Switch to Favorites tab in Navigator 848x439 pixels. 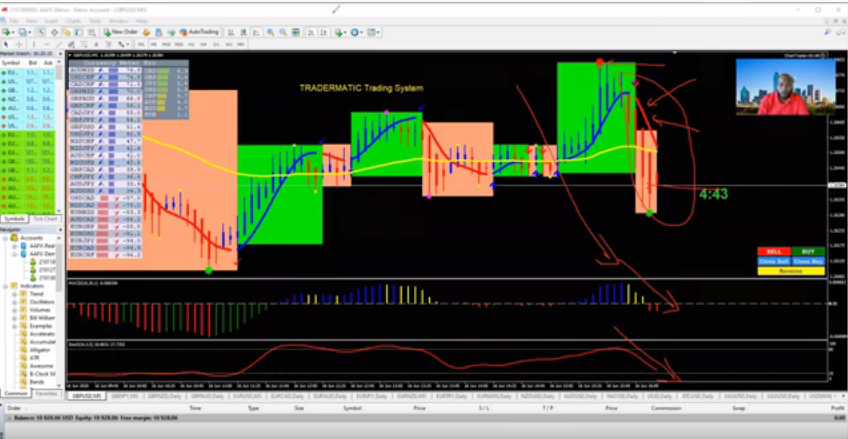[46, 394]
